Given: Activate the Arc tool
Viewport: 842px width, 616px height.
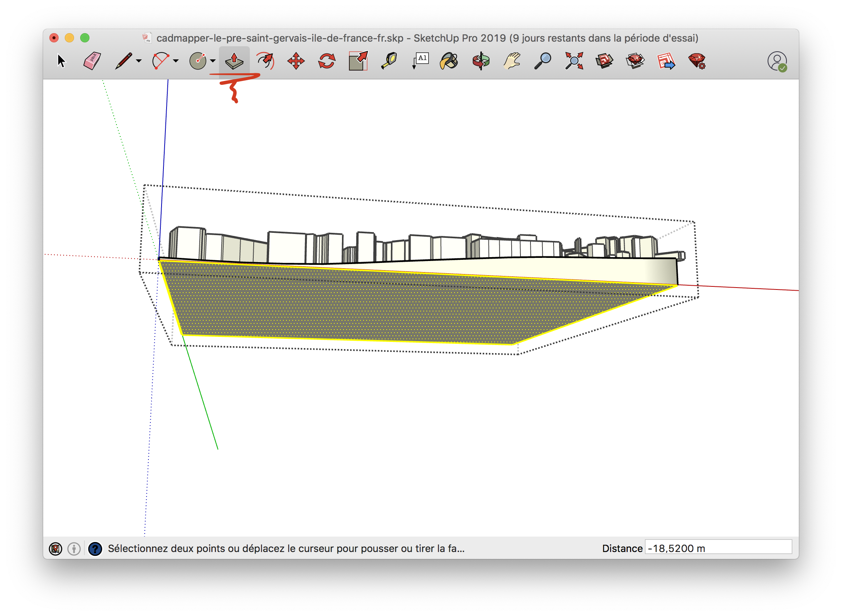Looking at the screenshot, I should (x=161, y=61).
